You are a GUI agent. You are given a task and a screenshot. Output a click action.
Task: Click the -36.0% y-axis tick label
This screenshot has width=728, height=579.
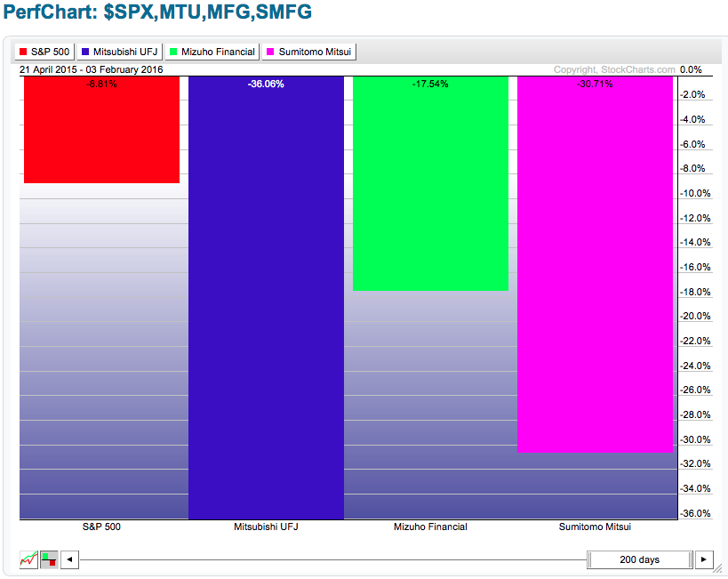coord(695,513)
